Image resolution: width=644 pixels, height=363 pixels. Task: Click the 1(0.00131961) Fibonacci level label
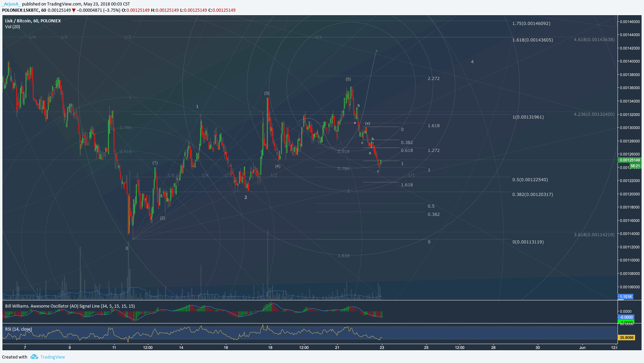(528, 117)
